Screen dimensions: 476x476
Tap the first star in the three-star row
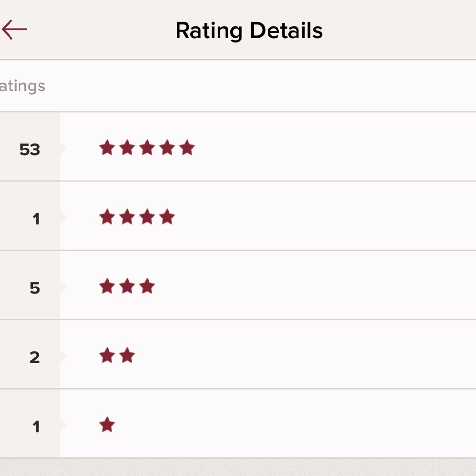pos(107,286)
